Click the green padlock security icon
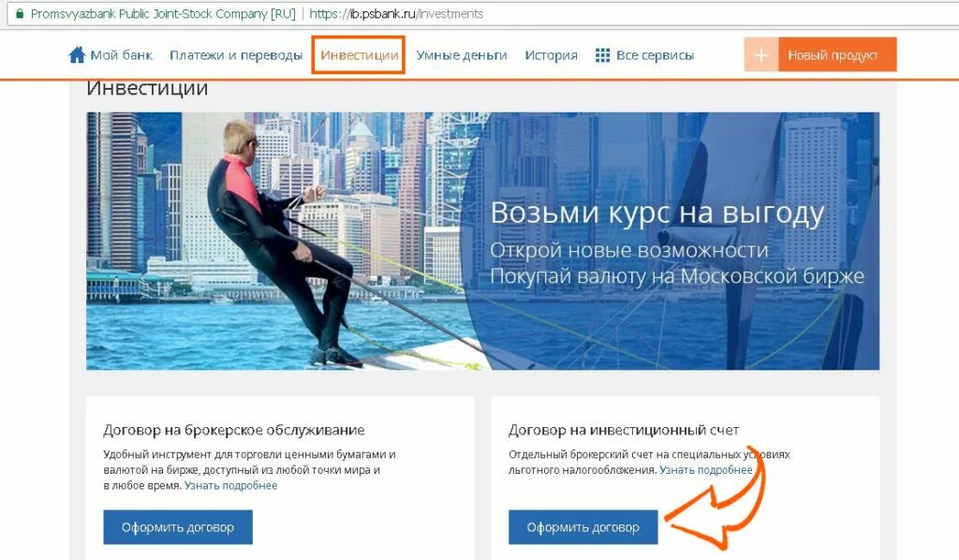The width and height of the screenshot is (959, 560). (x=20, y=13)
